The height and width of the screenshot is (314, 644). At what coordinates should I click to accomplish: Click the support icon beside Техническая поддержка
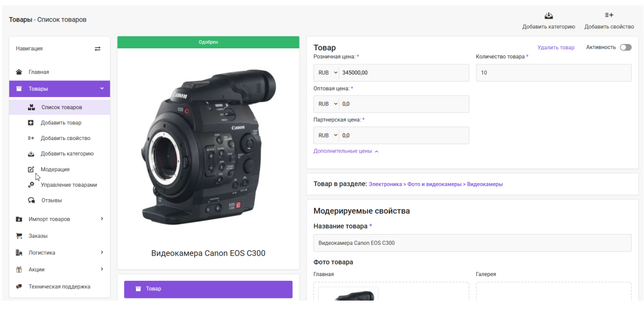point(19,287)
